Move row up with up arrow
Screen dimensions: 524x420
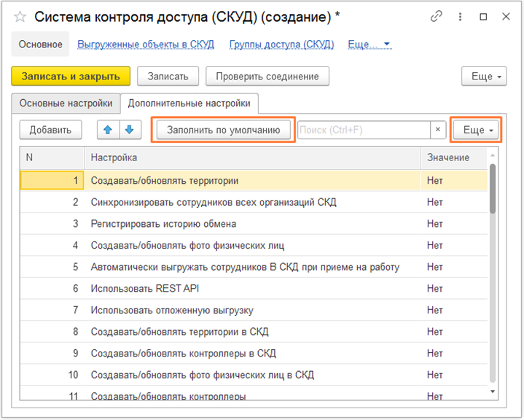click(x=108, y=130)
